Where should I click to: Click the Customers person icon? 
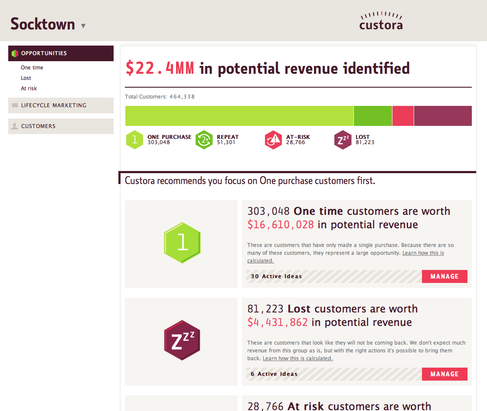click(14, 126)
